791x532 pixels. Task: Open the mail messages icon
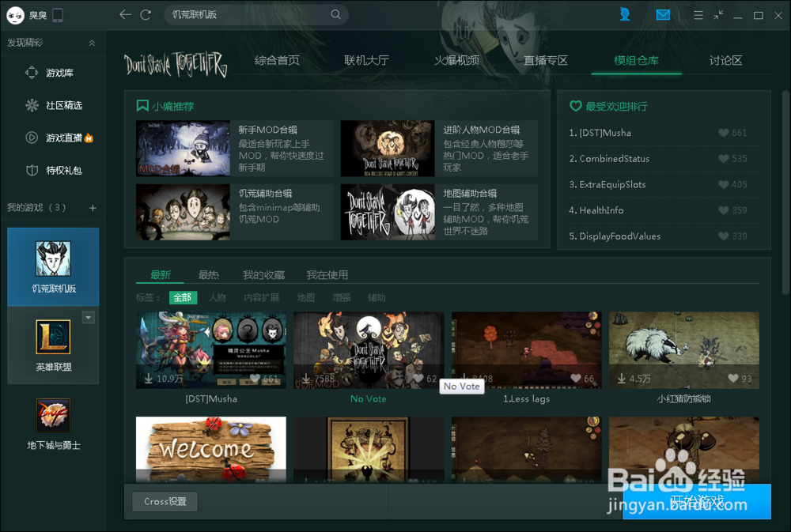(663, 15)
